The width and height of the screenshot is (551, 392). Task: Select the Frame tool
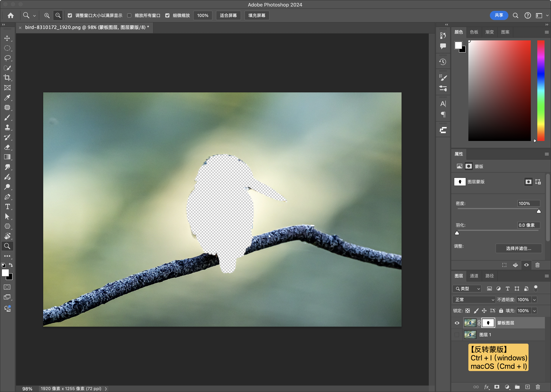coord(7,88)
